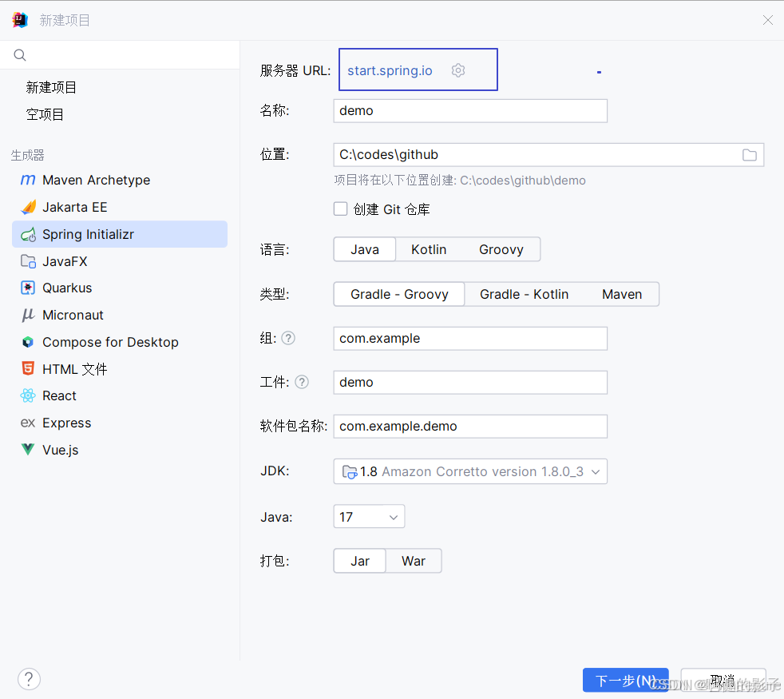The height and width of the screenshot is (699, 784).
Task: Choose React generator
Action: coord(120,395)
